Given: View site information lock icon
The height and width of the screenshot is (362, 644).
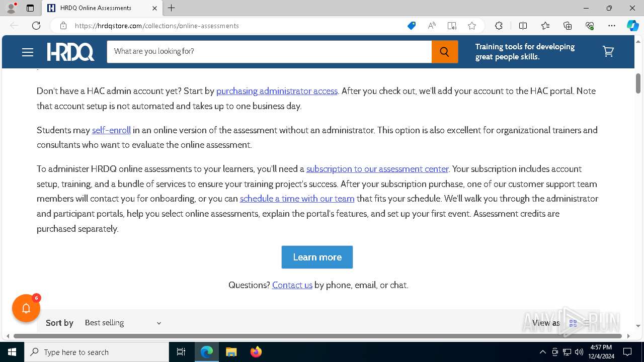Looking at the screenshot, I should click(x=63, y=26).
